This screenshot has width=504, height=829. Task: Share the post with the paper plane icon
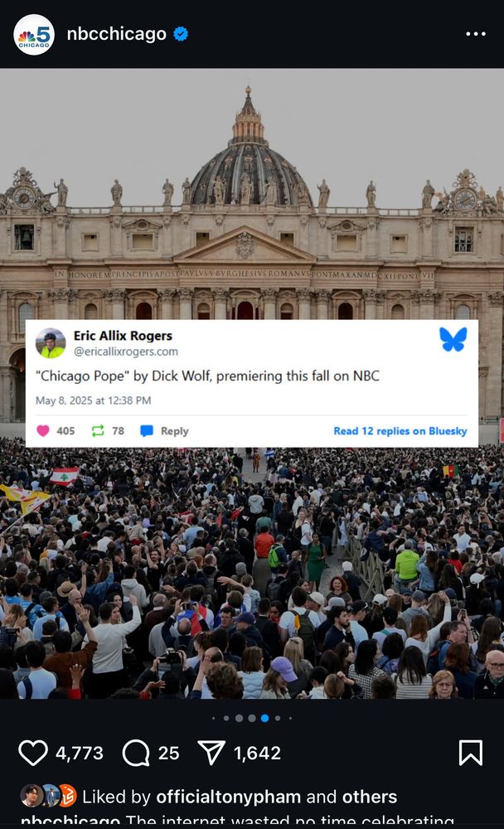tap(211, 752)
